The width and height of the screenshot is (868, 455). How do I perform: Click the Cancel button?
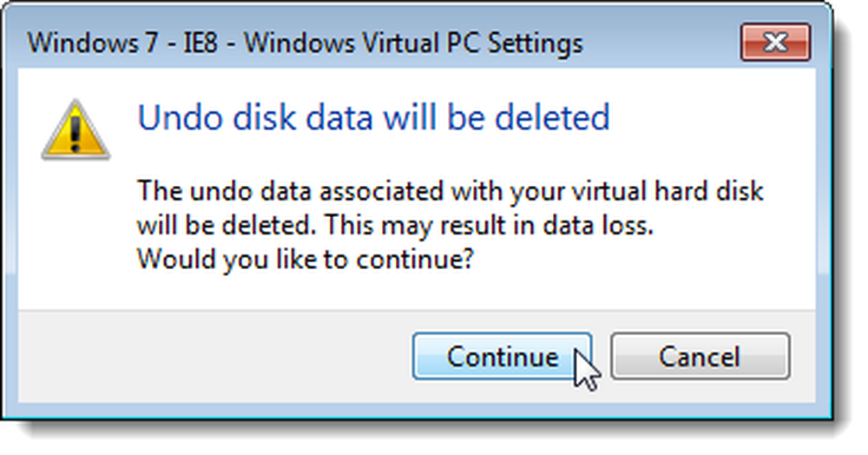(x=700, y=357)
